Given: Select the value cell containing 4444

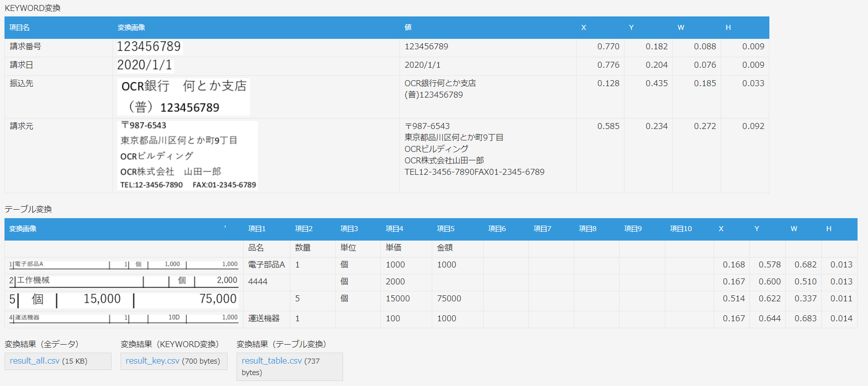Looking at the screenshot, I should coord(258,282).
